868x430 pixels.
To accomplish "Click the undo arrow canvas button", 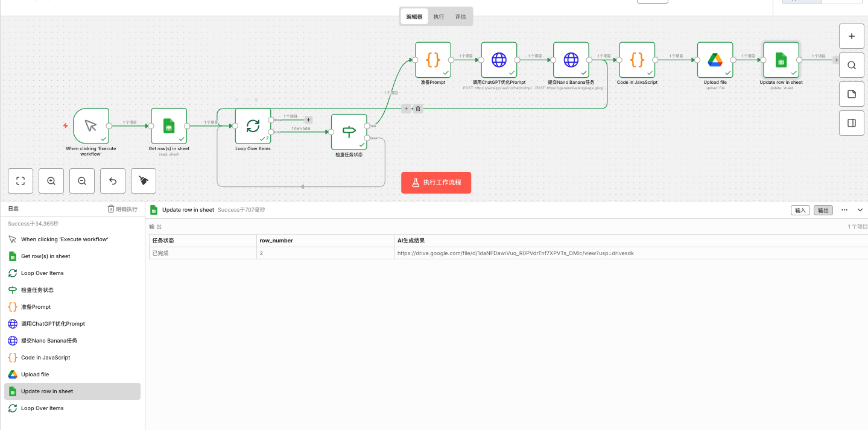I will point(113,180).
